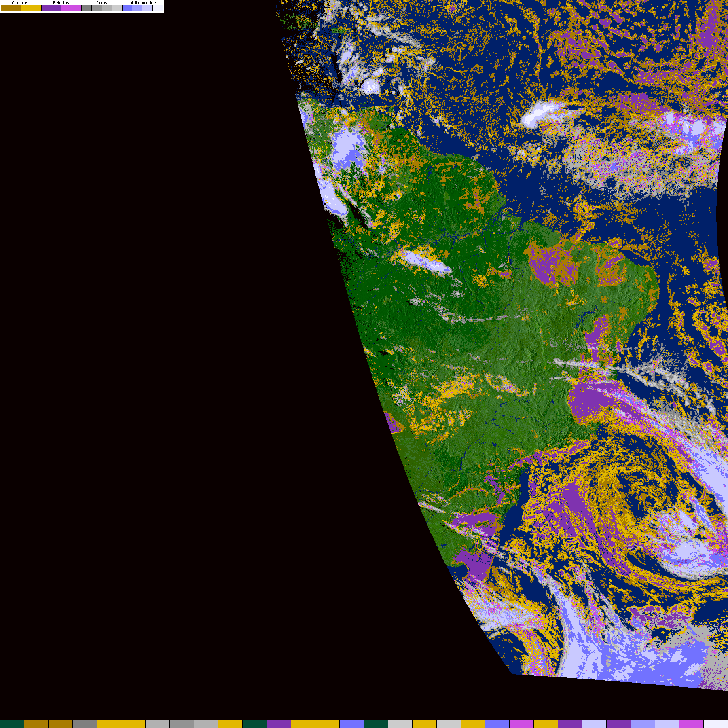The image size is (728, 728).
Task: Choose the second-lightest gray Cirros legend swatch
Action: 107,8
